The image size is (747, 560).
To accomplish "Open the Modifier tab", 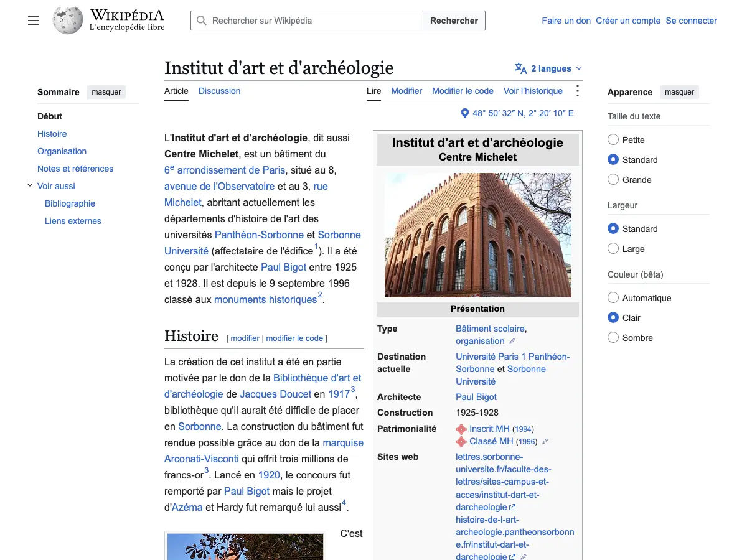I will (406, 91).
